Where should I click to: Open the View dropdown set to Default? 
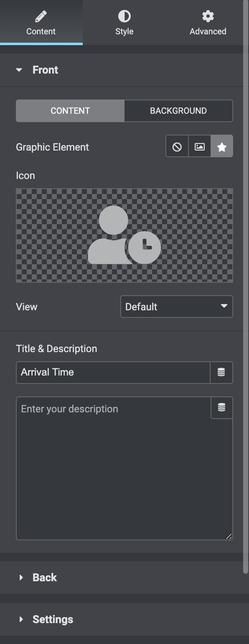click(x=177, y=307)
